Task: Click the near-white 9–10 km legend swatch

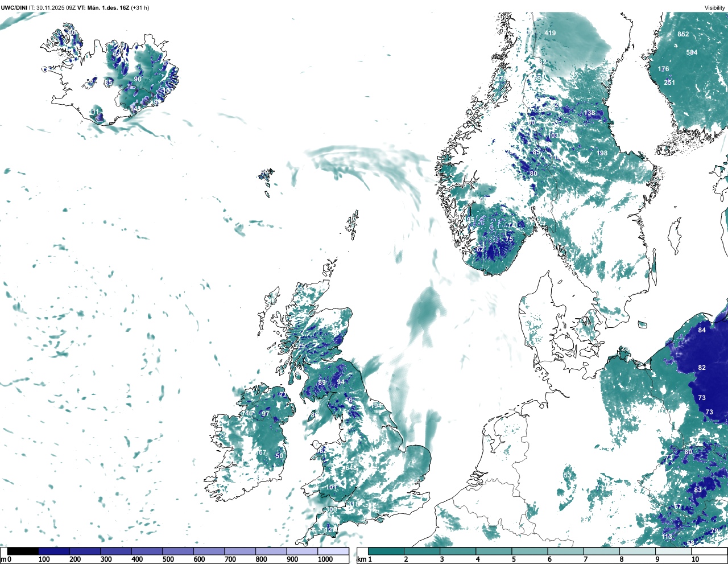Action: [673, 551]
